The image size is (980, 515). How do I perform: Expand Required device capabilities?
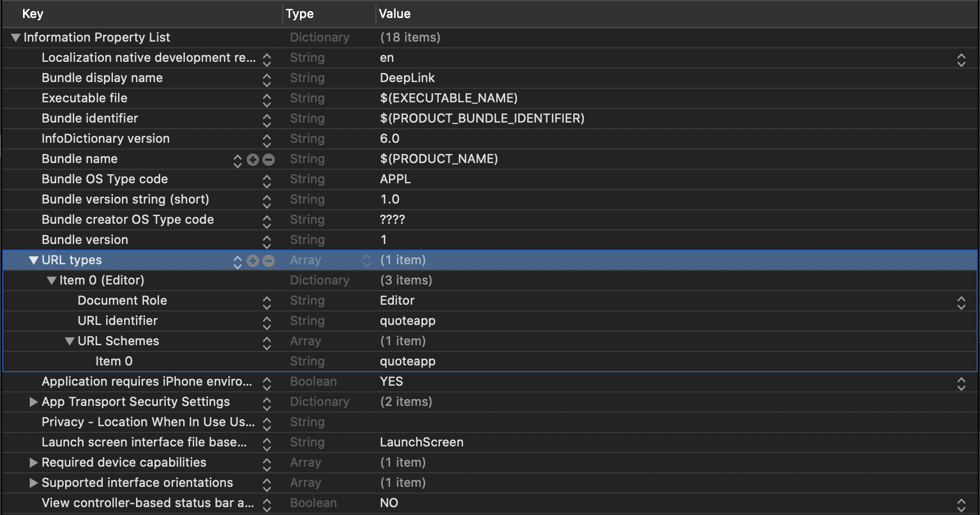click(x=34, y=463)
